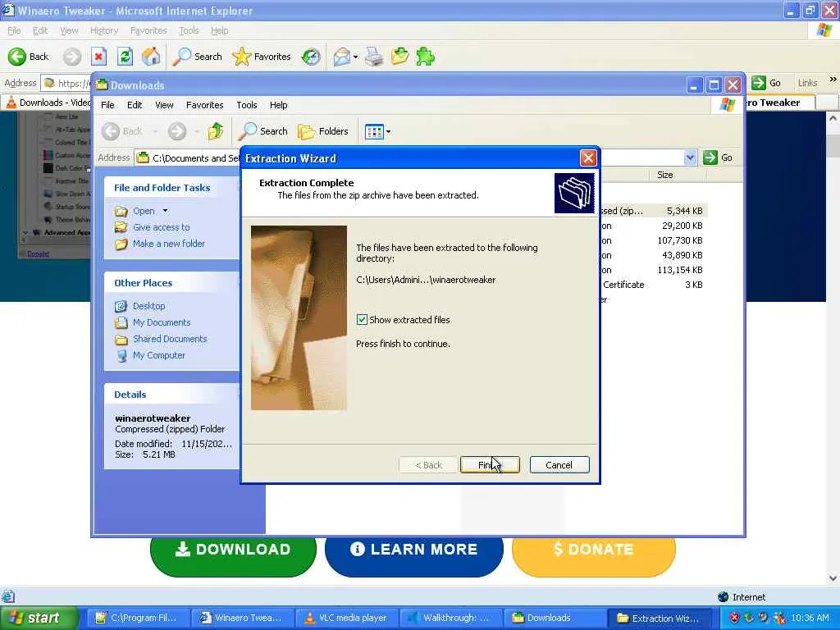
Task: Click the Donate link on webpage sidebar
Action: [x=38, y=253]
